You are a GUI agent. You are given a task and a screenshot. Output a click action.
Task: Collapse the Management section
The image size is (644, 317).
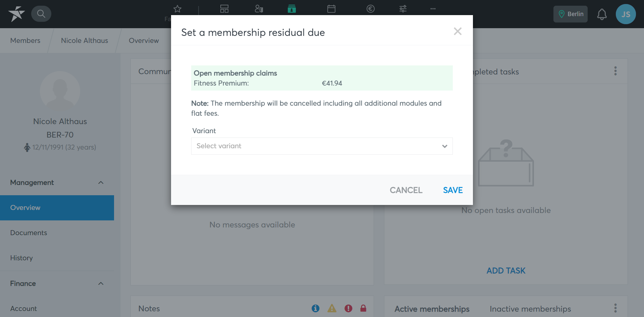(101, 182)
